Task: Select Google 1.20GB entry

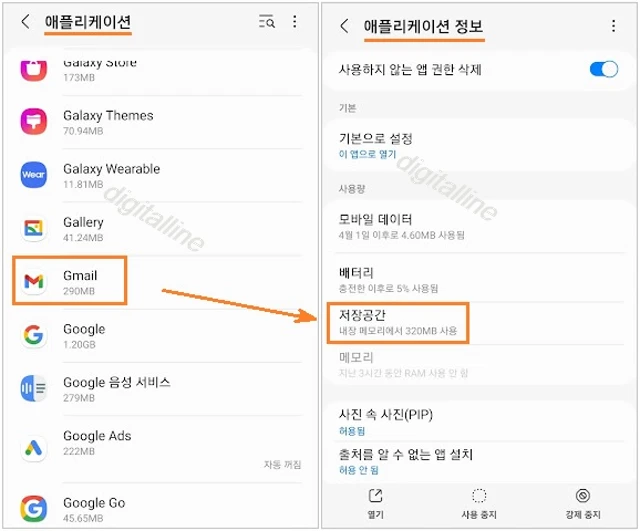Action: pos(161,335)
